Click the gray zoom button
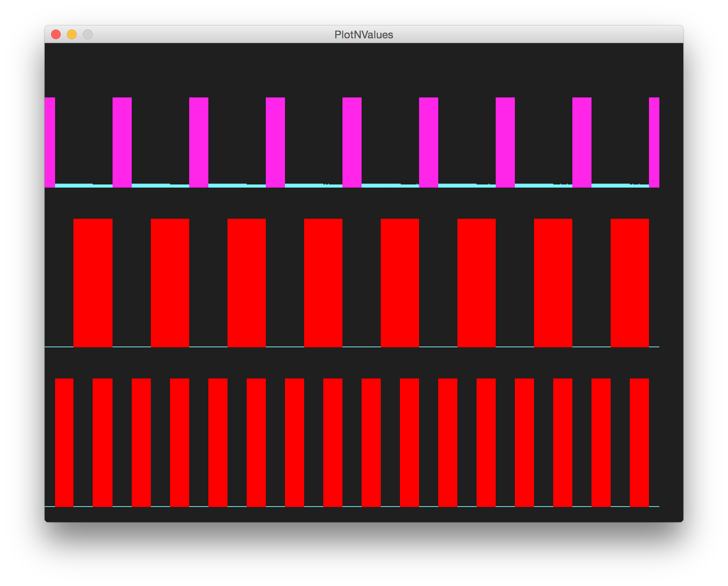Viewport: 728px width, 586px height. [87, 35]
